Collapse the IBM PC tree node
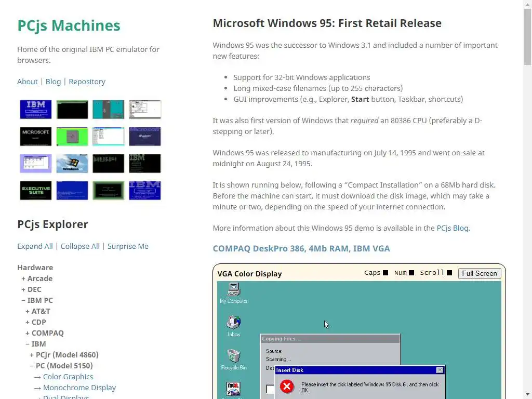Screen dimensions: 532x399 click(37, 300)
